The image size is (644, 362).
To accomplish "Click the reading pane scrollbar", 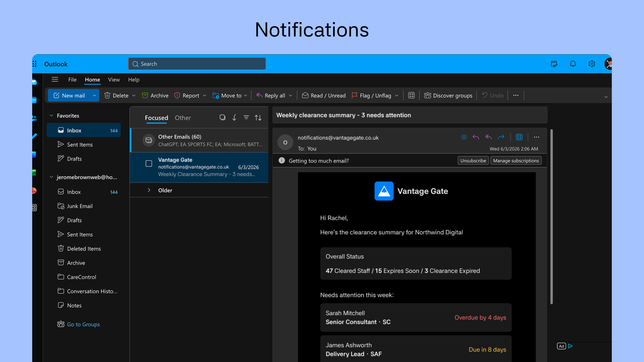I will 551,217.
